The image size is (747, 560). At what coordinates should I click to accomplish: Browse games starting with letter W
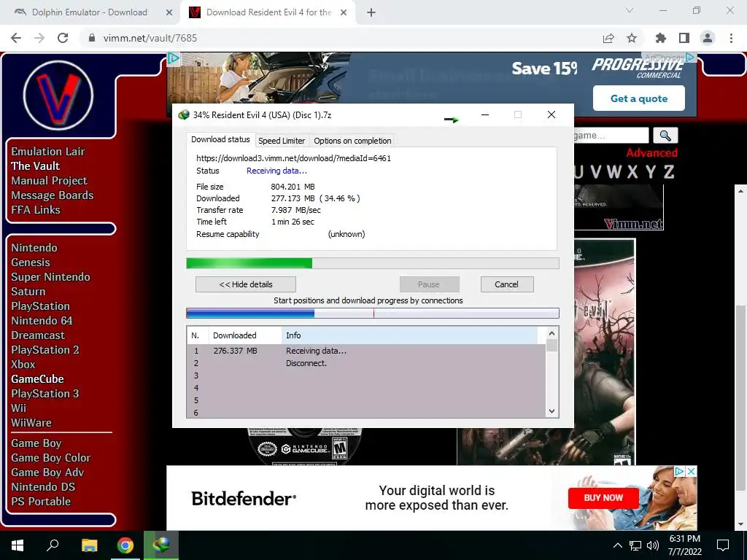(614, 171)
